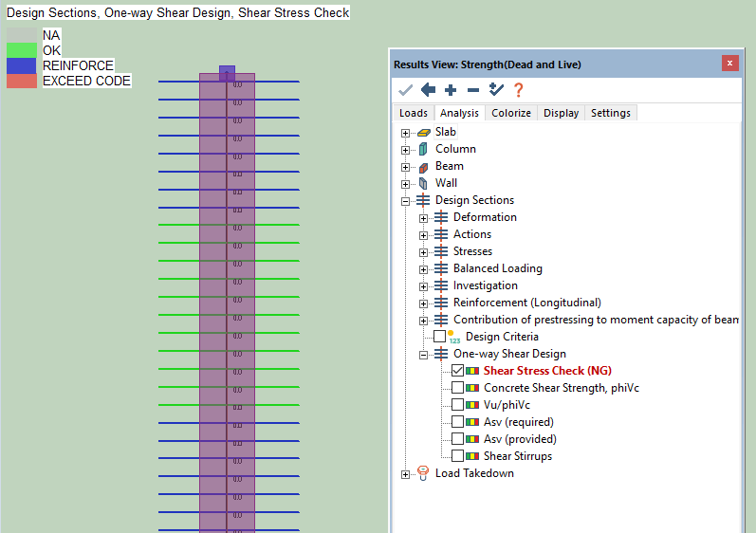
Task: Select the Balanced Loading tree item
Action: [x=497, y=268]
